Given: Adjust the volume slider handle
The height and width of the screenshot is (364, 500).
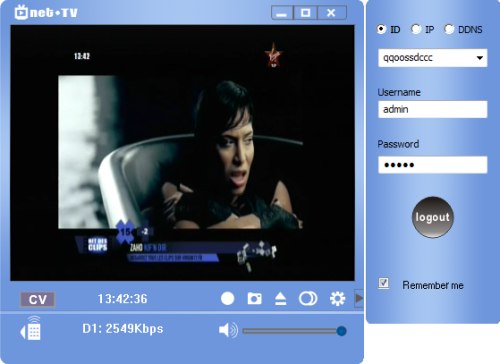Looking at the screenshot, I should coord(341,331).
